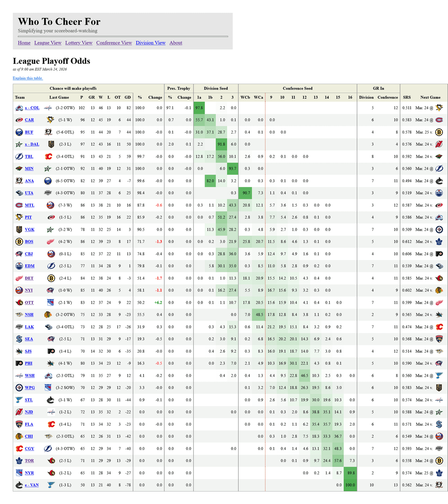Click the Flames logo in TBL's Last Game cell

click(x=49, y=157)
